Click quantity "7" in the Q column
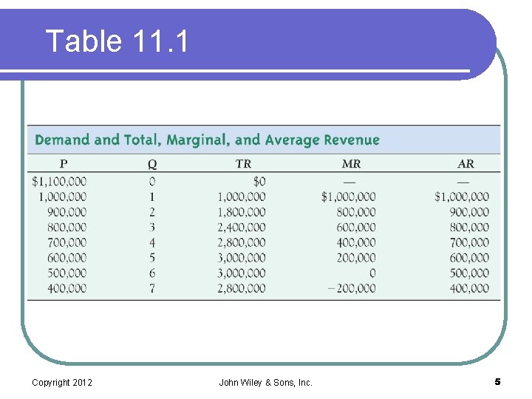The width and height of the screenshot is (532, 399). click(x=152, y=288)
